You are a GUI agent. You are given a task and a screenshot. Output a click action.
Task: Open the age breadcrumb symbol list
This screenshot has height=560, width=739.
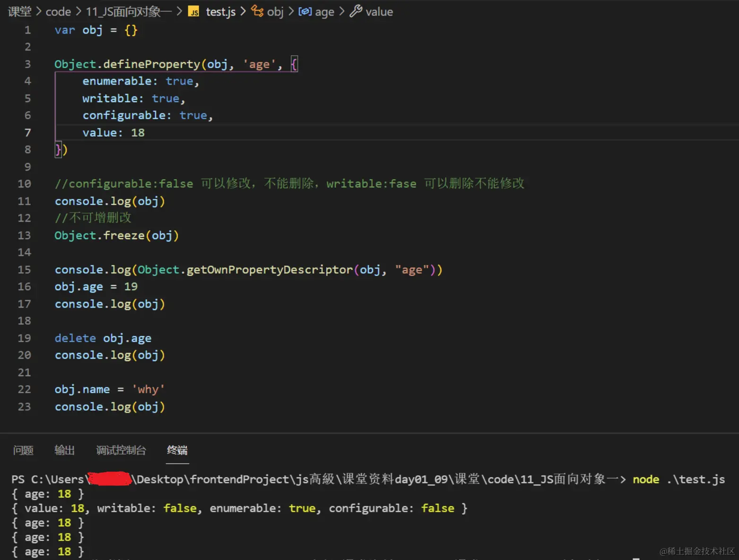click(324, 12)
